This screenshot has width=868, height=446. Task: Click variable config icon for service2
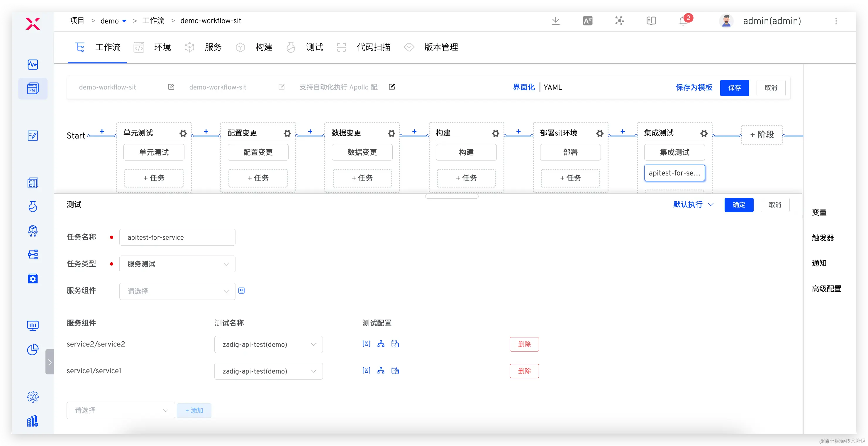(366, 344)
